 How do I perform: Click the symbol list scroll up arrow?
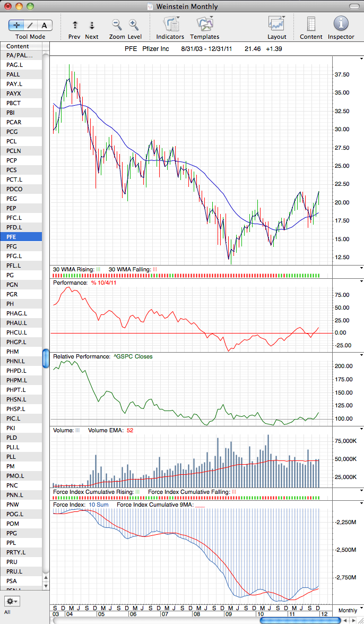pos(46,578)
